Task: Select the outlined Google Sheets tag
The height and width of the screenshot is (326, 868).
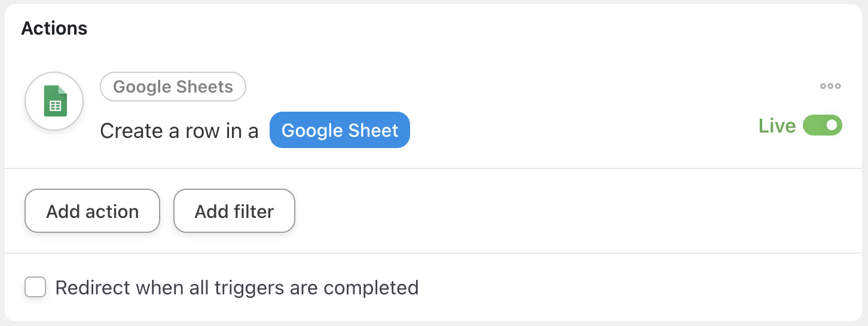Action: point(173,87)
